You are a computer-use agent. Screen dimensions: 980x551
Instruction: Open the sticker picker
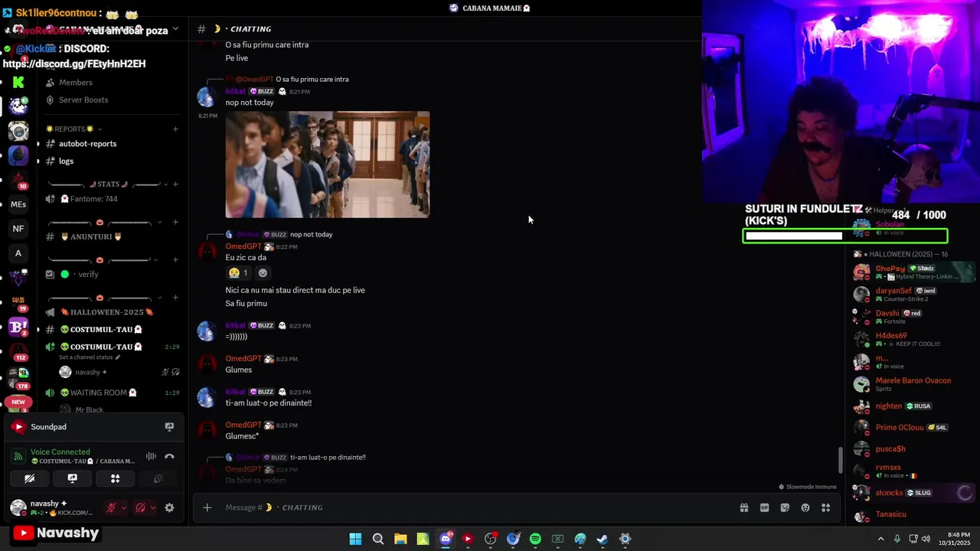(785, 507)
